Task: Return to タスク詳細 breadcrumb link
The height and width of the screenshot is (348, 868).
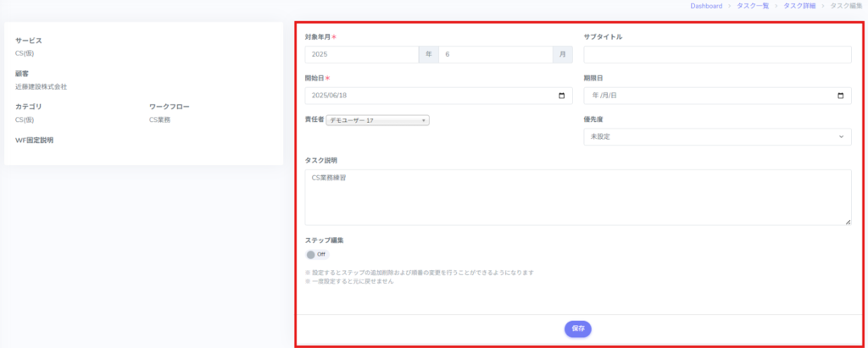Action: (800, 6)
